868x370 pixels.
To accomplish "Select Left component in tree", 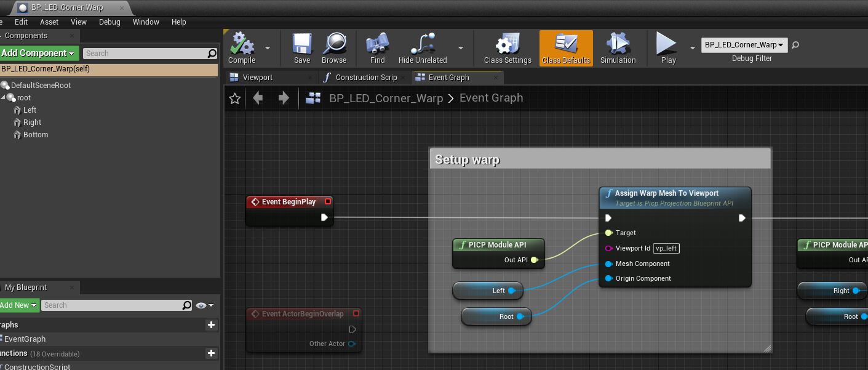I will [30, 110].
